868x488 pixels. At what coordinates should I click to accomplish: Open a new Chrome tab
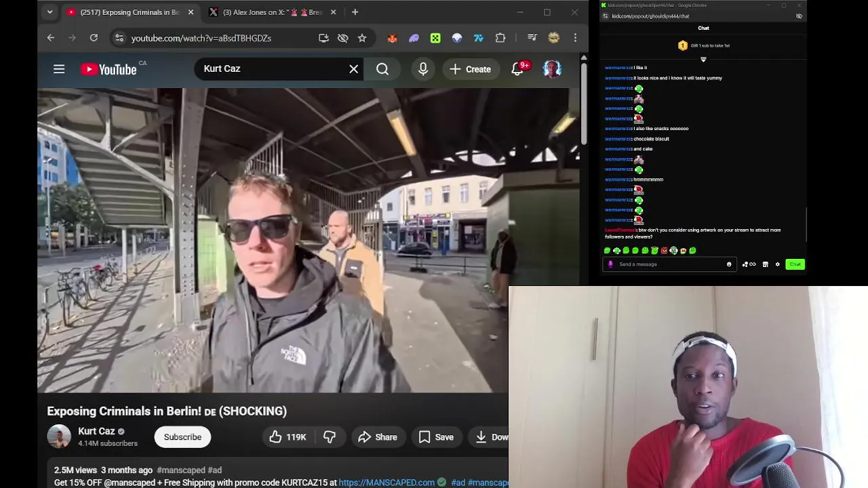coord(355,12)
